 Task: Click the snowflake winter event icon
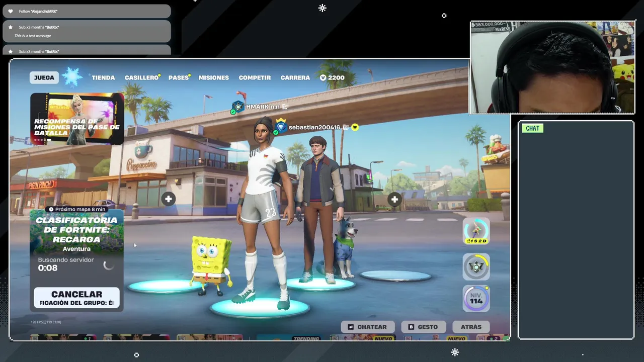[72, 76]
